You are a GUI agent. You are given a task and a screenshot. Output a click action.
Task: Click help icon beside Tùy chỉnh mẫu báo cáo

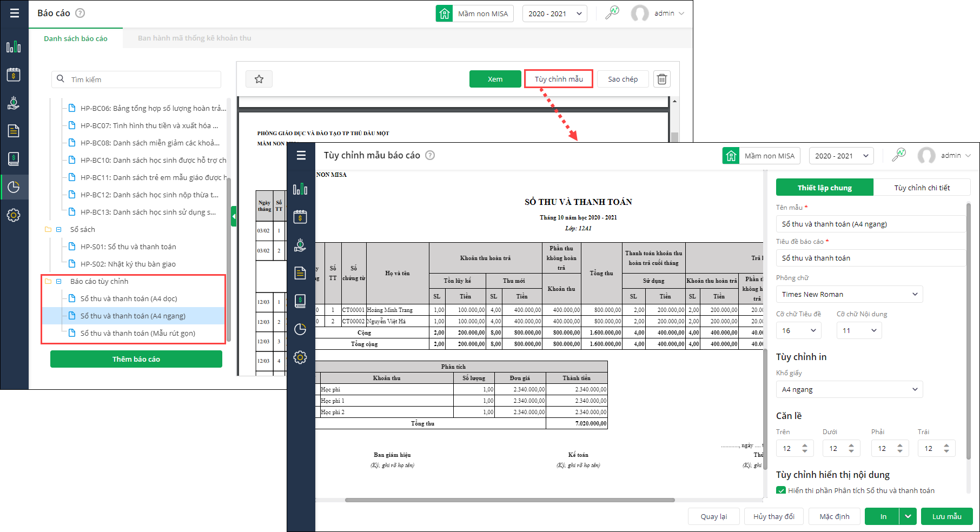point(430,155)
